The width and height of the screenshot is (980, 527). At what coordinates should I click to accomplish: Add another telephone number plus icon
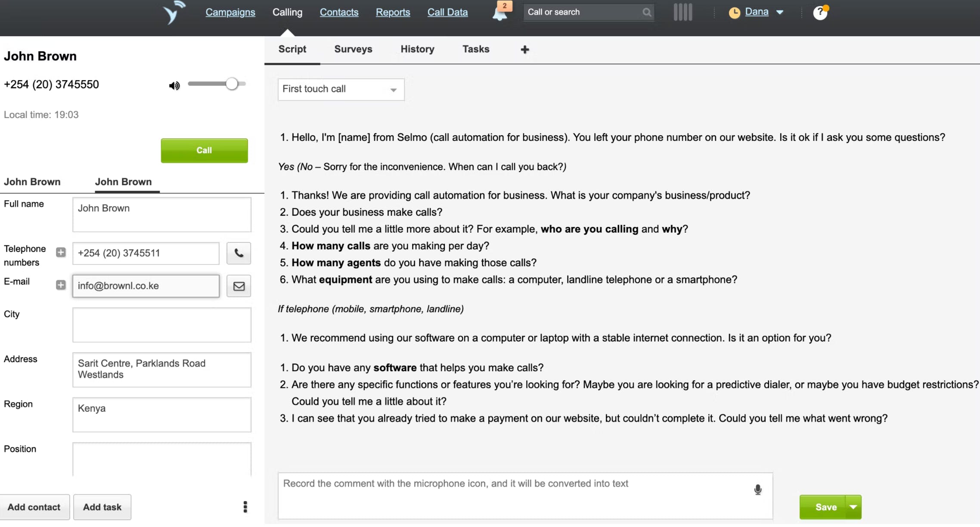(61, 252)
